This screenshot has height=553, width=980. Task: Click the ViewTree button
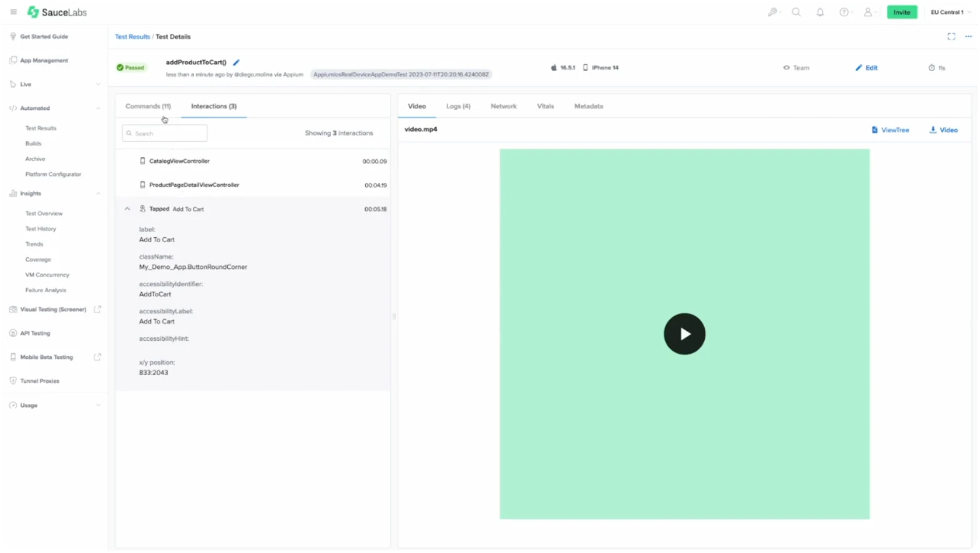[890, 130]
